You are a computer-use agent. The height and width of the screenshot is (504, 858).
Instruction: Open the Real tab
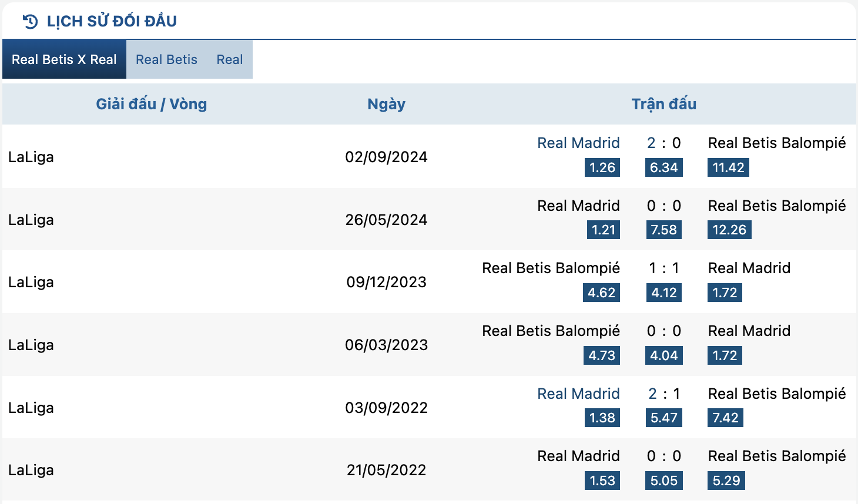coord(229,59)
